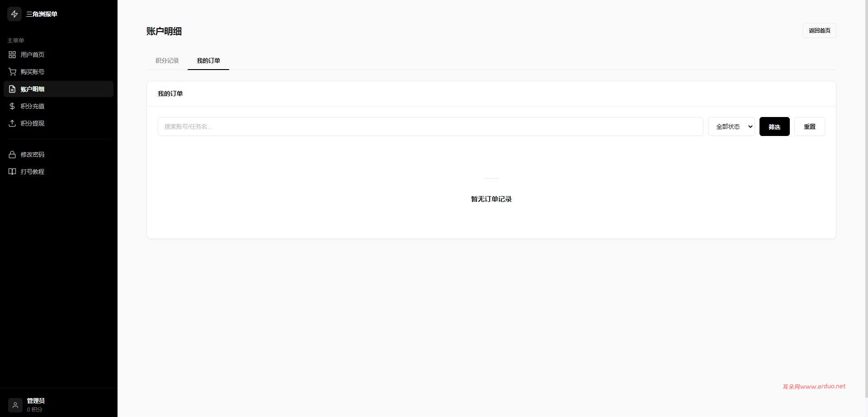
Task: Click the 积分充值 dollar sign icon
Action: click(12, 106)
